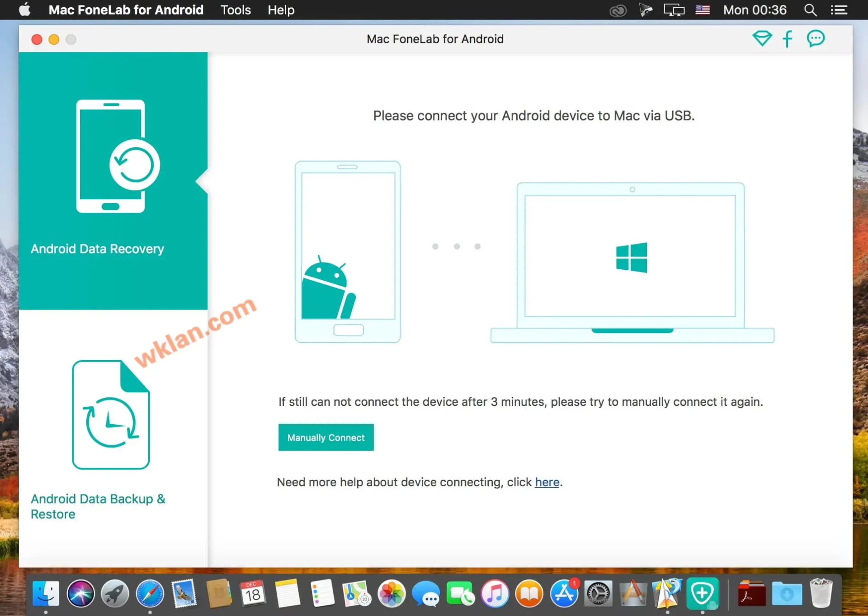The height and width of the screenshot is (616, 868).
Task: Open the Tools menu
Action: 236,10
